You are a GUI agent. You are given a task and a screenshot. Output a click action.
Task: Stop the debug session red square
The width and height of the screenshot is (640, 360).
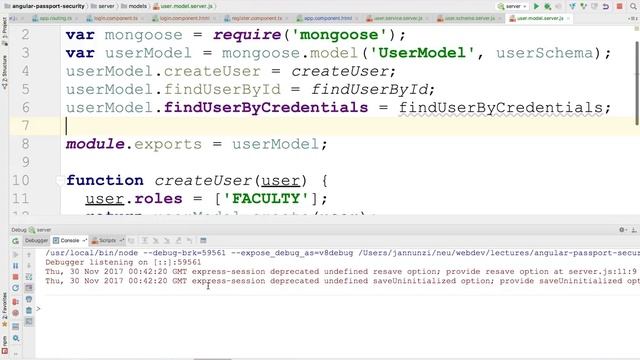coord(16,277)
